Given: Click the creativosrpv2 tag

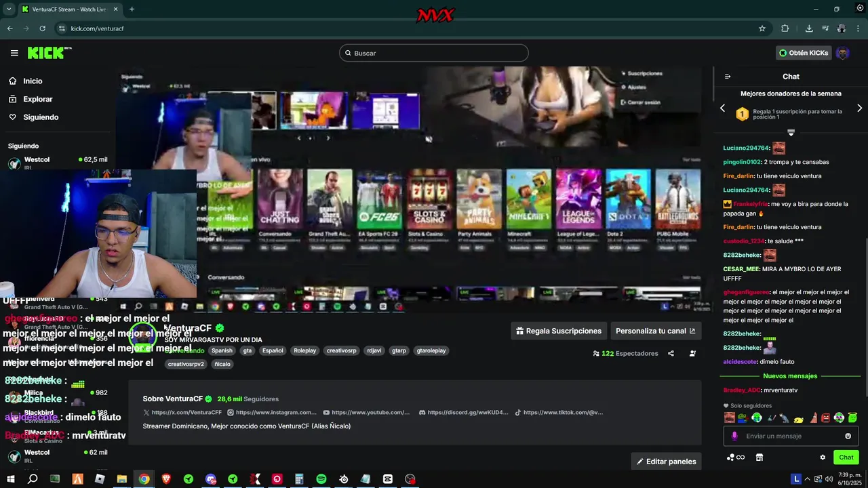Looking at the screenshot, I should click(186, 364).
